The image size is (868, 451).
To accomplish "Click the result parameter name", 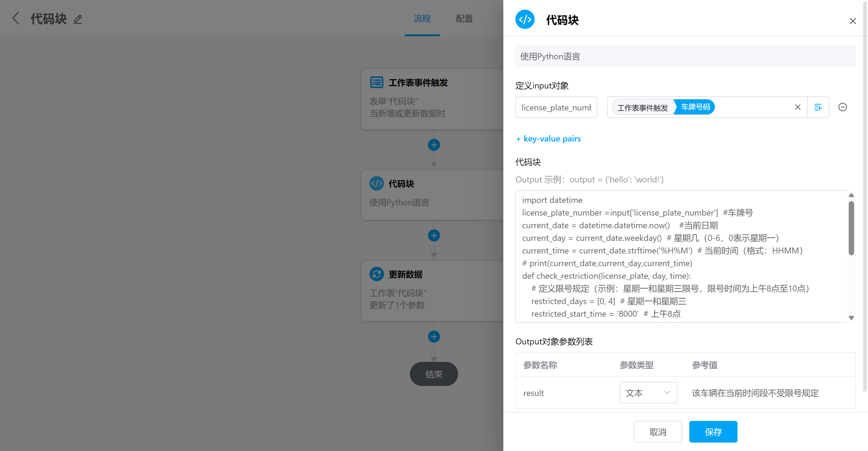I will pyautogui.click(x=533, y=393).
